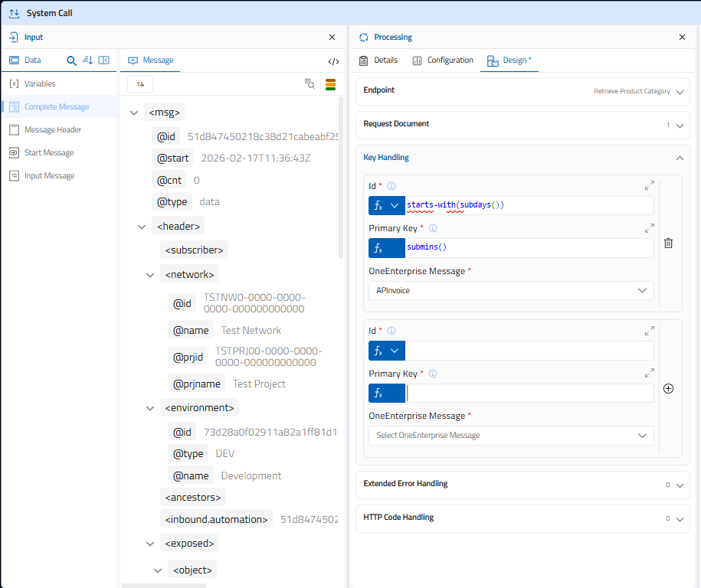This screenshot has width=701, height=588.
Task: Add a new key handling entry
Action: [668, 388]
